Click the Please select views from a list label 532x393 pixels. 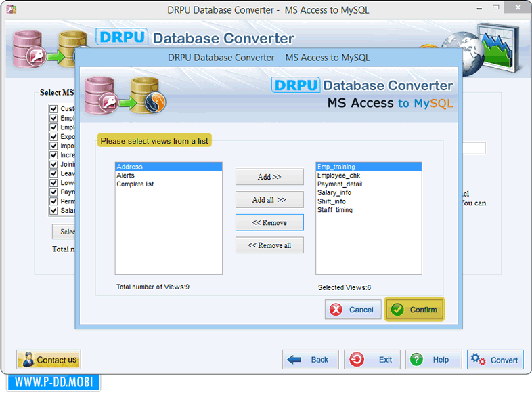[154, 141]
